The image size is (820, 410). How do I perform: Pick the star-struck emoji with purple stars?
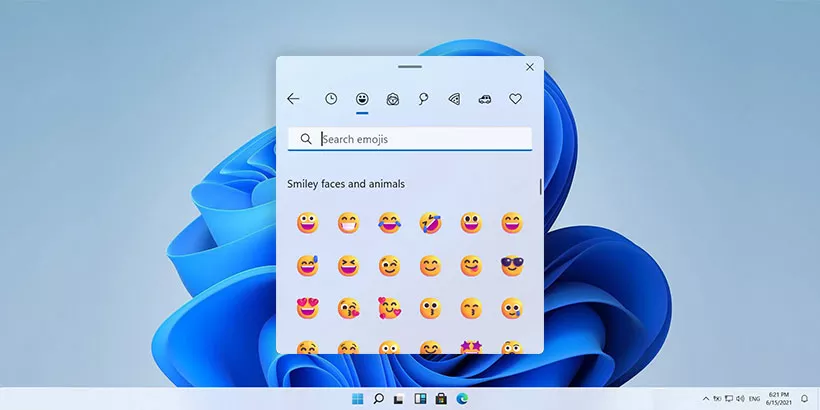tap(471, 347)
